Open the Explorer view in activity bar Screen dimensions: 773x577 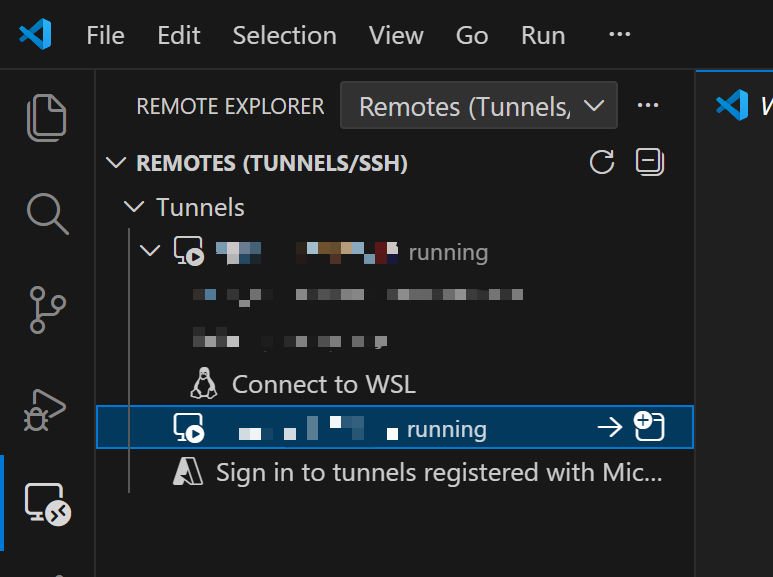[x=47, y=117]
